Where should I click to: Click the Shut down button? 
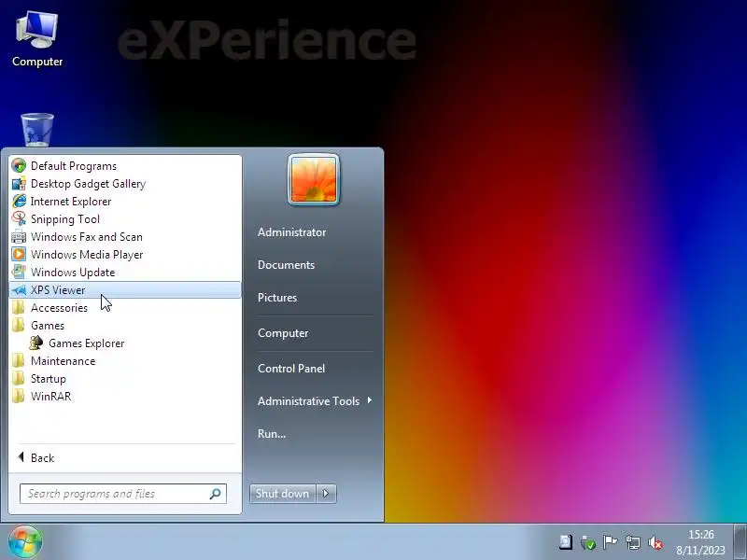click(283, 494)
